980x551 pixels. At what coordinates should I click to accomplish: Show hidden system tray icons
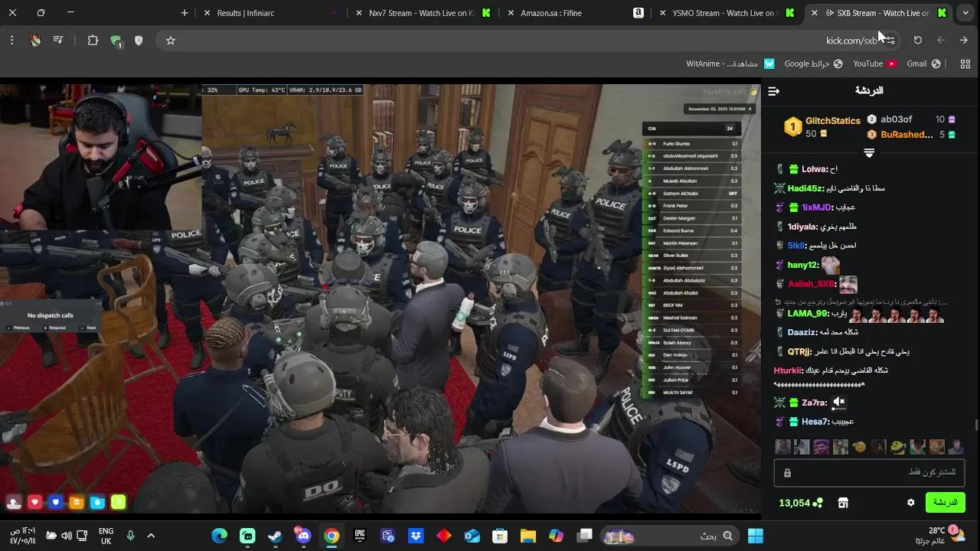tap(151, 536)
